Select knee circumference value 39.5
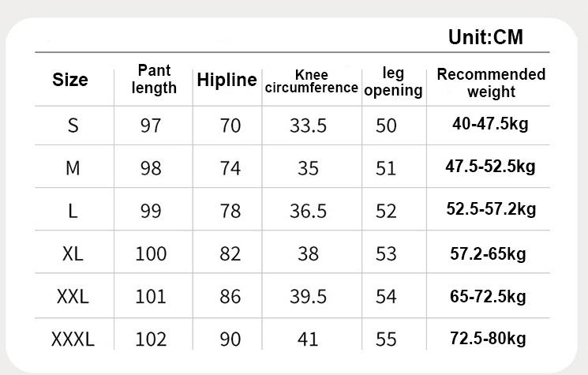588x375 pixels. tap(309, 297)
